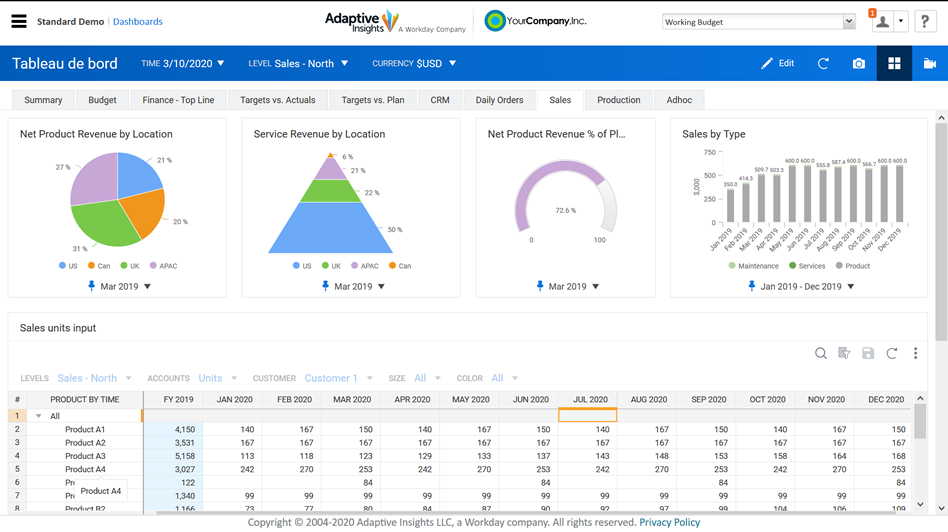Click the dashboard refresh icon in blue bar
Viewport: 948px width, 532px height.
coord(823,63)
